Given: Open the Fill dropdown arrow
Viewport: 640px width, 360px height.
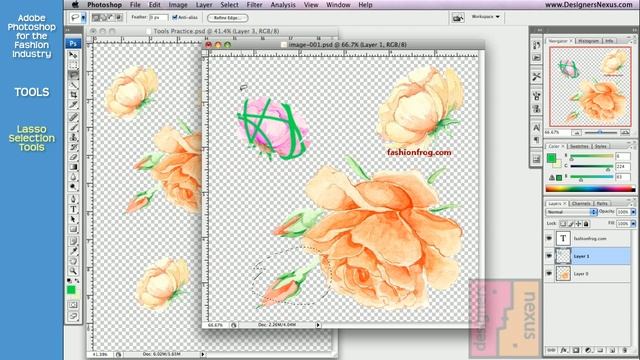Looking at the screenshot, I should (633, 224).
